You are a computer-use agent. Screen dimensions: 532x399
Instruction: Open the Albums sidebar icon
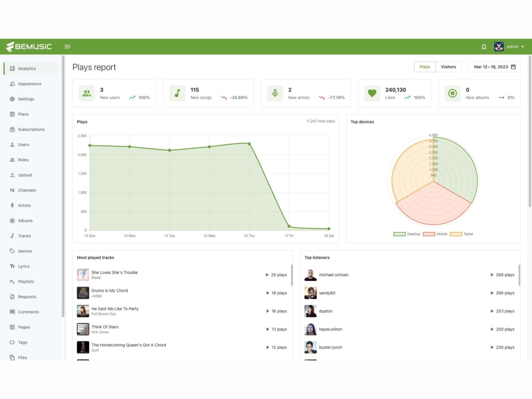coord(12,221)
